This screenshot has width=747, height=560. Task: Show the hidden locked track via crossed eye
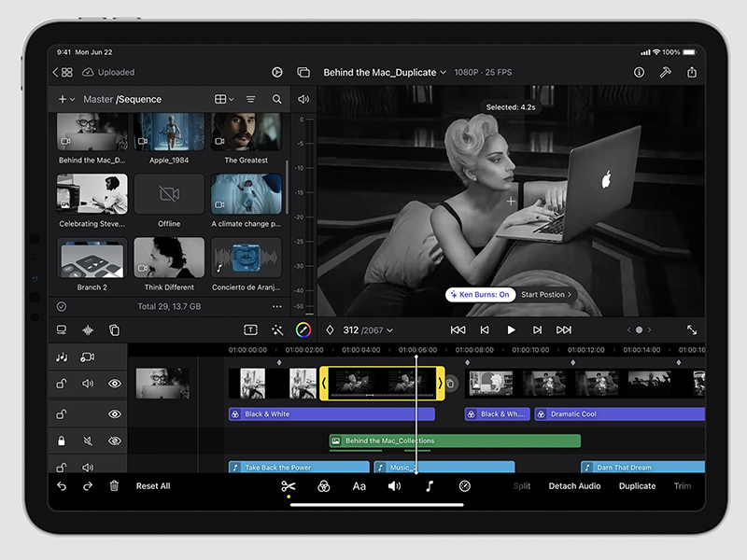click(115, 441)
